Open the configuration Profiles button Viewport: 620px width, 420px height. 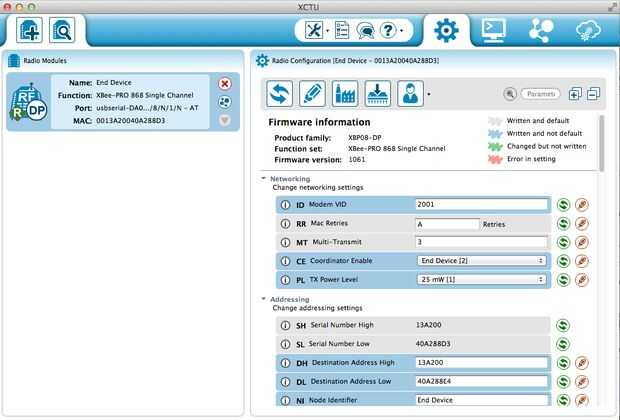410,94
